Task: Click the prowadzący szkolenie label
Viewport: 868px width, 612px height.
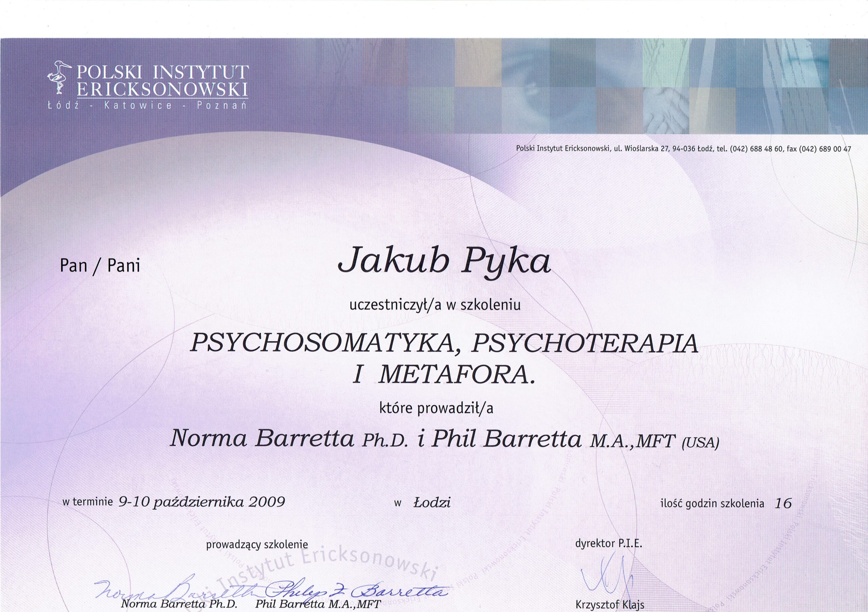Action: (x=257, y=545)
